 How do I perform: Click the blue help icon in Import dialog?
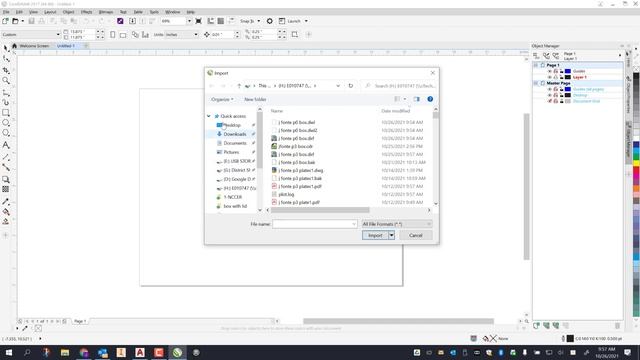[x=430, y=99]
